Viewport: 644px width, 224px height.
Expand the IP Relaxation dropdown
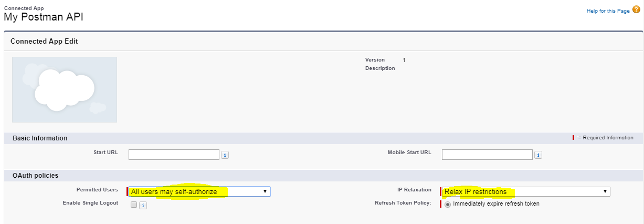coord(525,191)
